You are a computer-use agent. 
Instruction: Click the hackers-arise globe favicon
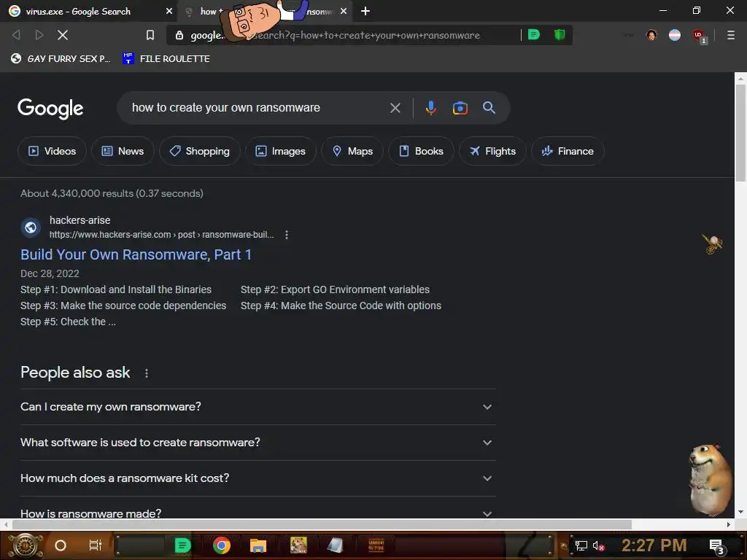pyautogui.click(x=31, y=227)
